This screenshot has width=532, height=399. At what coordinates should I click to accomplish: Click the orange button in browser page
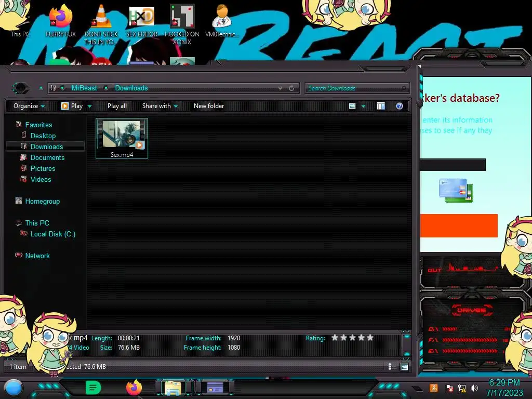click(459, 225)
